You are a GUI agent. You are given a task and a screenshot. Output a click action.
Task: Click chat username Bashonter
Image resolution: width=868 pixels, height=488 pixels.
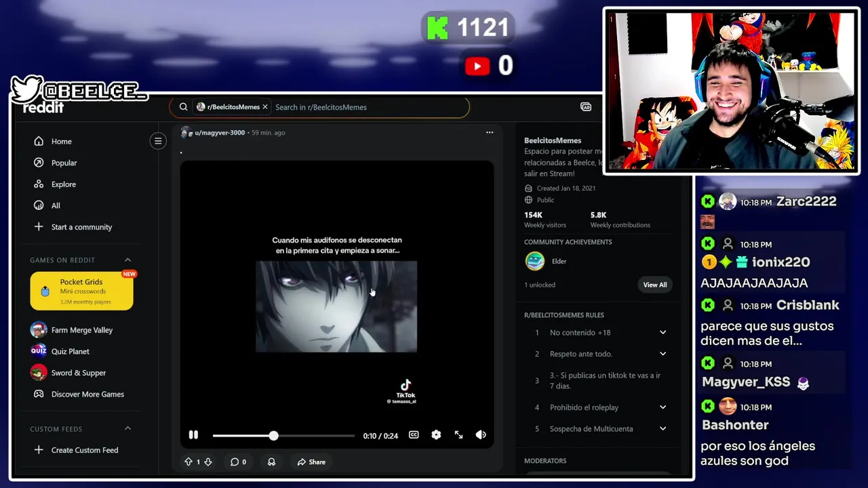point(735,425)
